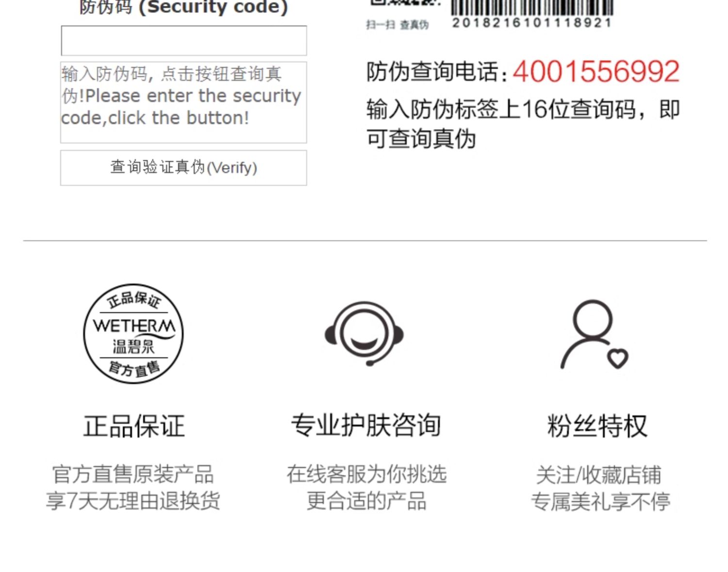Click the 专业护肤咨询 heading
The width and height of the screenshot is (728, 572).
click(x=366, y=425)
